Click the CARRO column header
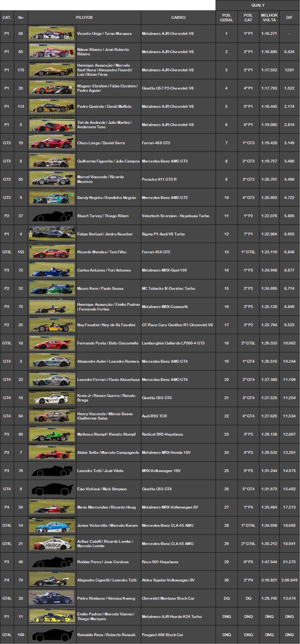300x644 pixels. (178, 18)
